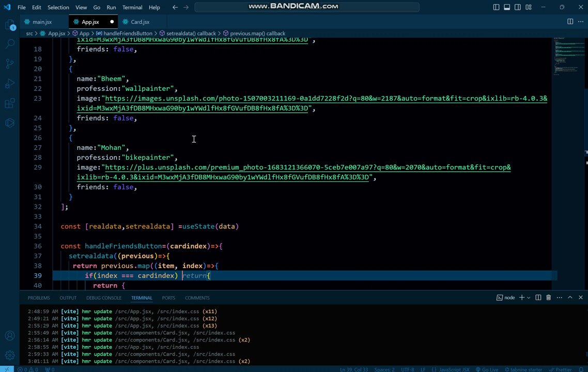The image size is (588, 372).
Task: Click tabnine starter in status bar
Action: (x=523, y=369)
